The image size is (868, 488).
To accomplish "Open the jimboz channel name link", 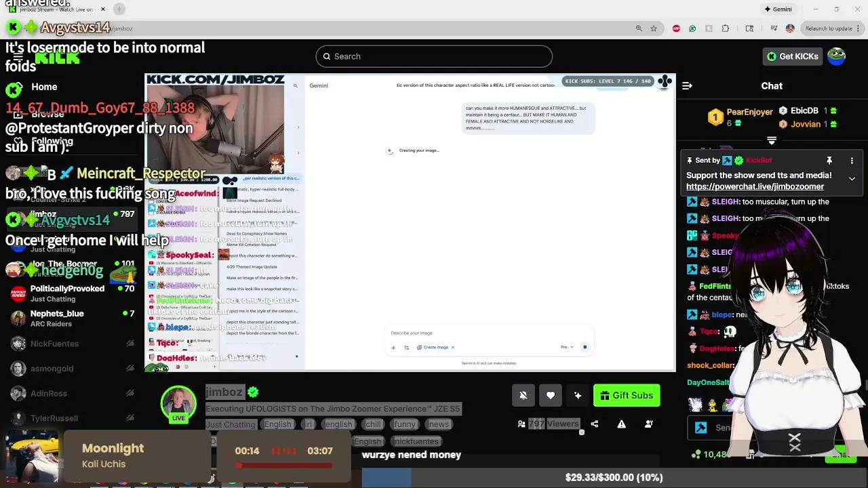I will (224, 392).
